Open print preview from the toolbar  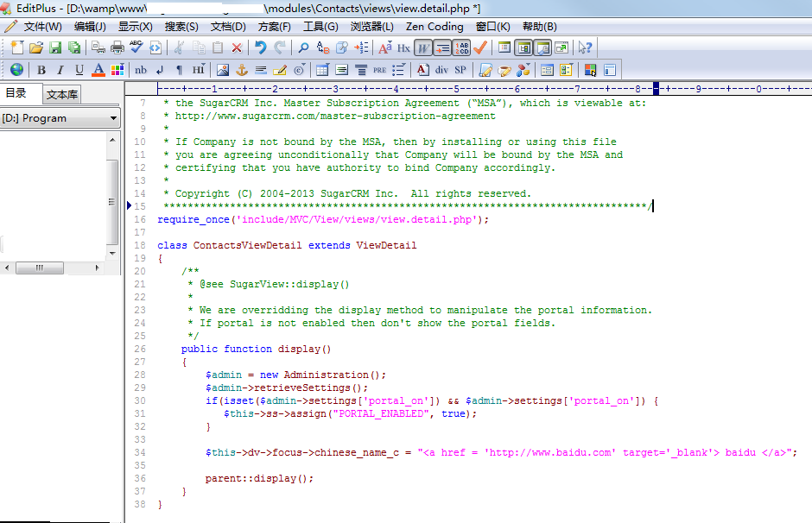tap(98, 47)
